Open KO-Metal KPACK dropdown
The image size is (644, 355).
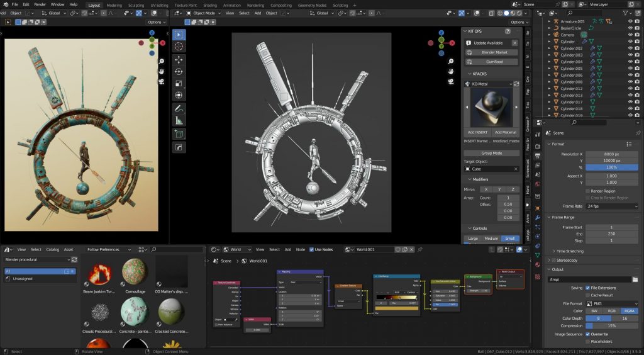point(489,84)
